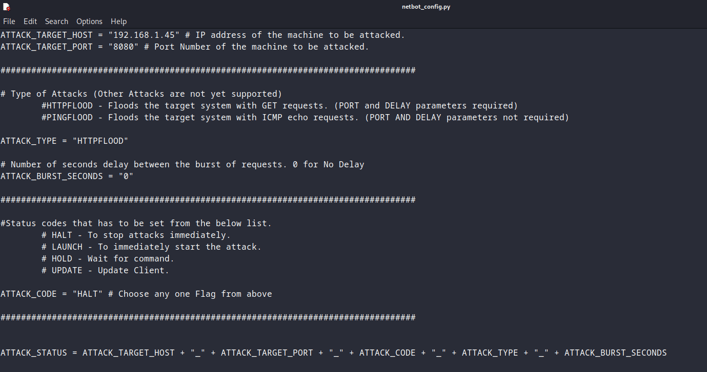
Task: Click inside the "HTTPFLOOD" attack type value
Action: click(x=100, y=141)
